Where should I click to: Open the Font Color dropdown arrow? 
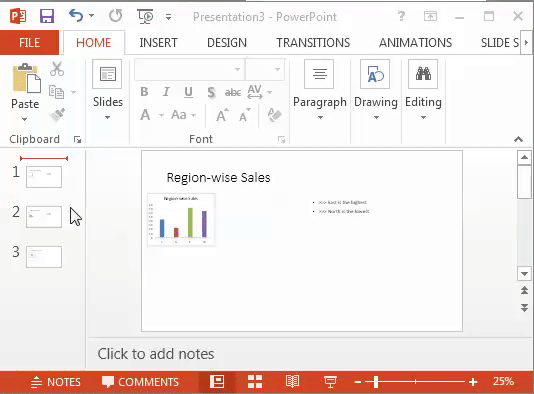coord(161,115)
